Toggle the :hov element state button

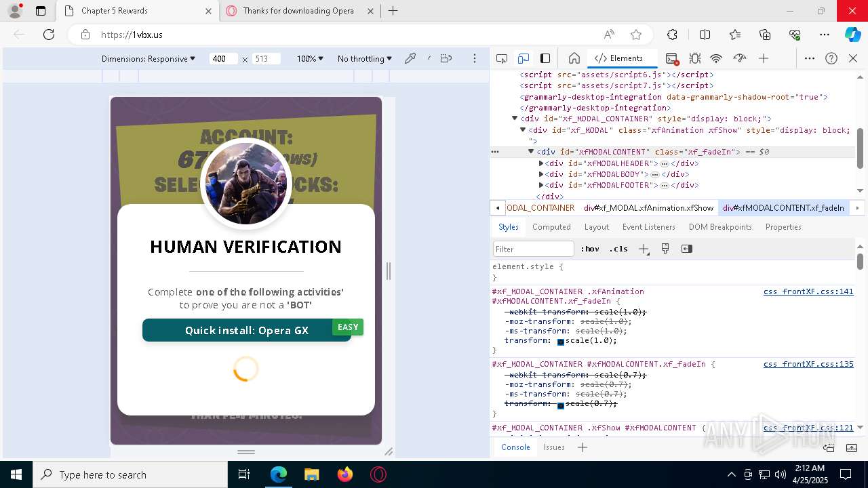(590, 249)
